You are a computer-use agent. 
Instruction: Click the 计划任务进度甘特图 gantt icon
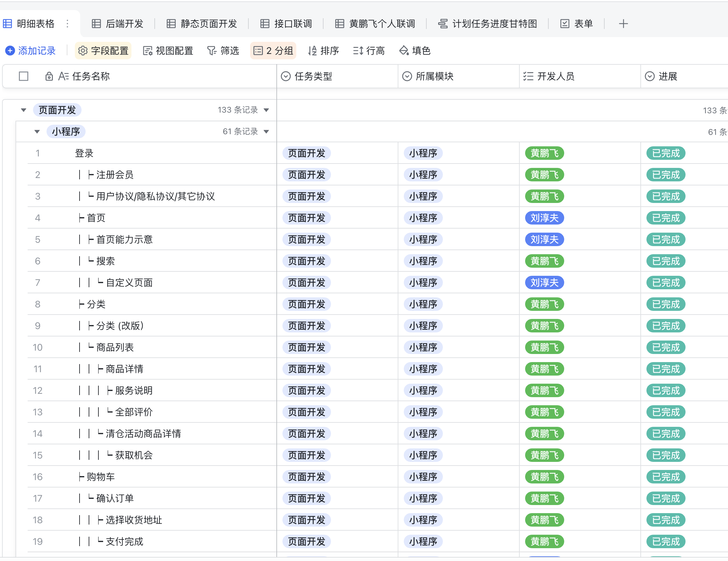click(443, 24)
